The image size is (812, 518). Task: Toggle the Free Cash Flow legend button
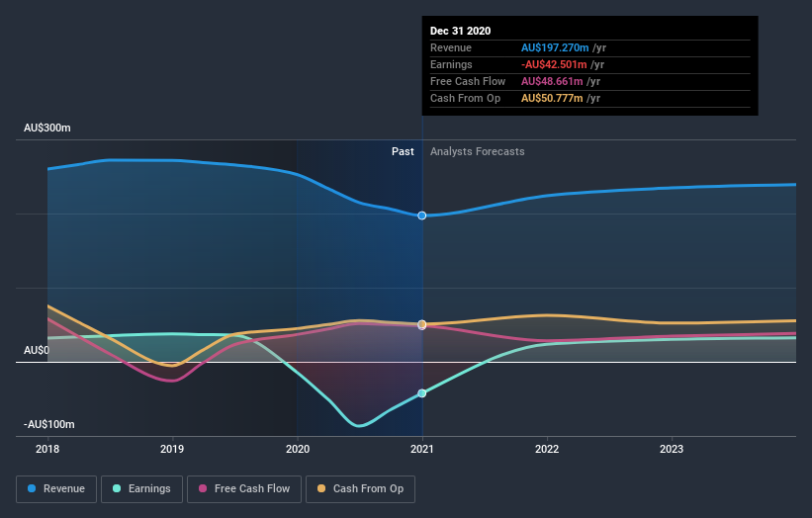tap(244, 489)
